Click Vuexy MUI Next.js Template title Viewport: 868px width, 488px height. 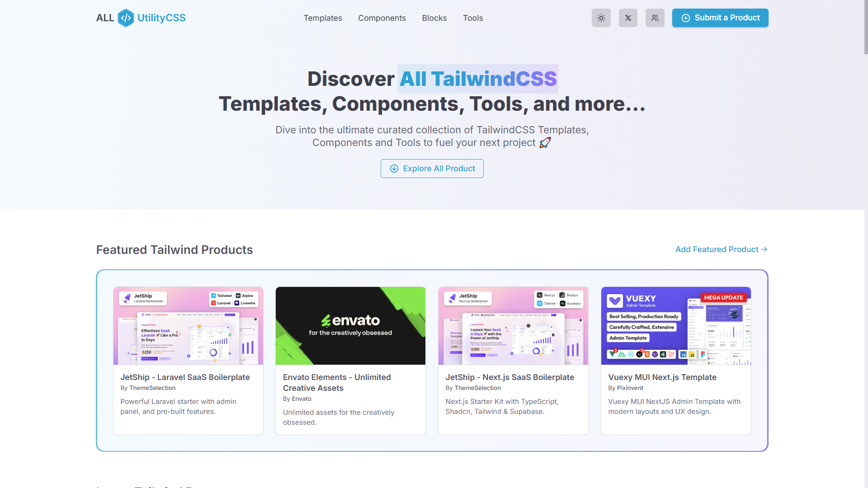point(662,377)
